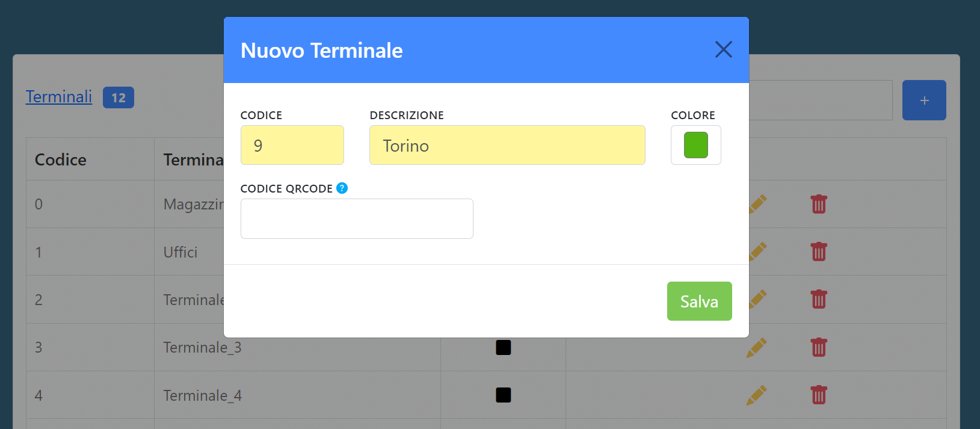Close the Nuovo Terminale dialog
Screen dimensions: 980x429
click(723, 49)
